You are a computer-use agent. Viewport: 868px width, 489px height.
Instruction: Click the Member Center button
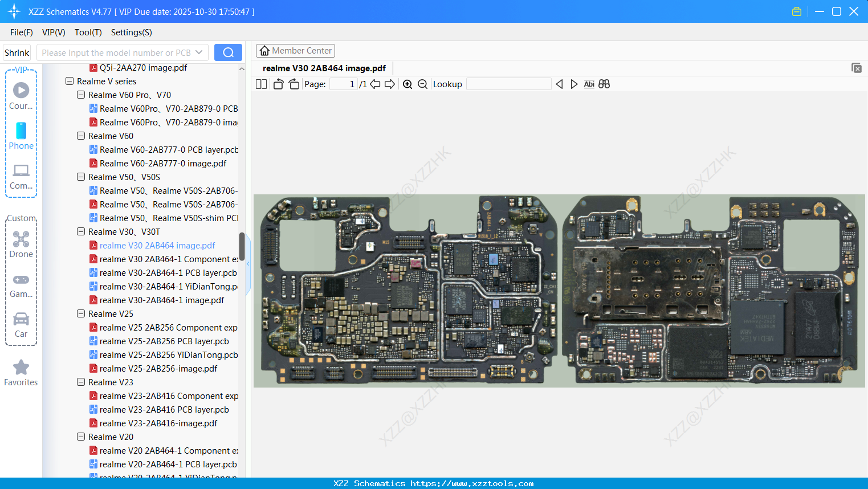click(x=295, y=51)
